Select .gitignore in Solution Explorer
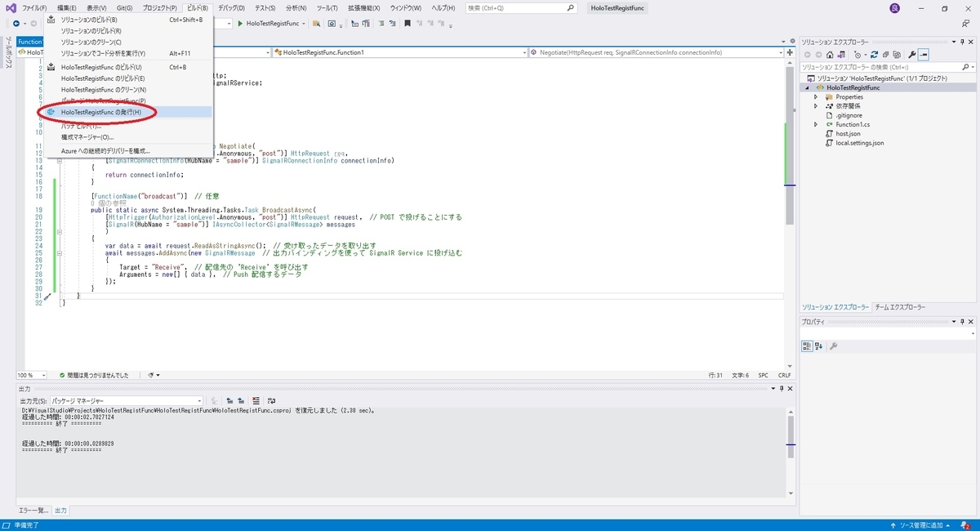The height and width of the screenshot is (531, 980). click(849, 115)
